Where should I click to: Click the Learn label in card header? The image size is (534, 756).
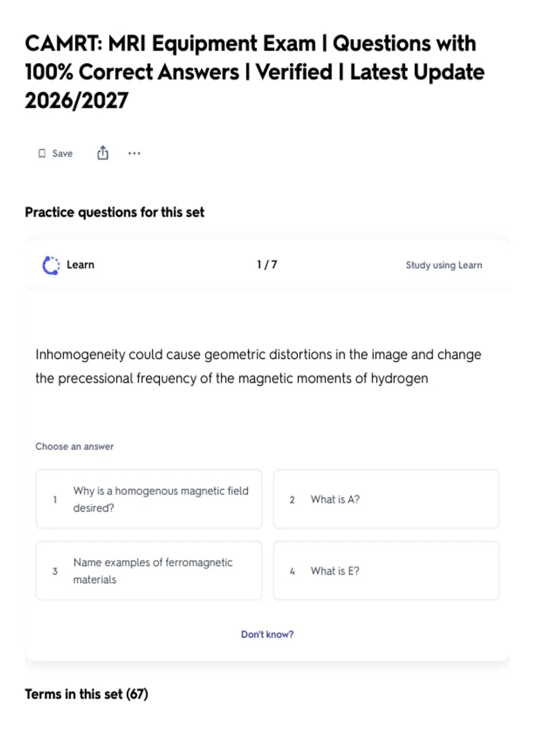coord(81,265)
